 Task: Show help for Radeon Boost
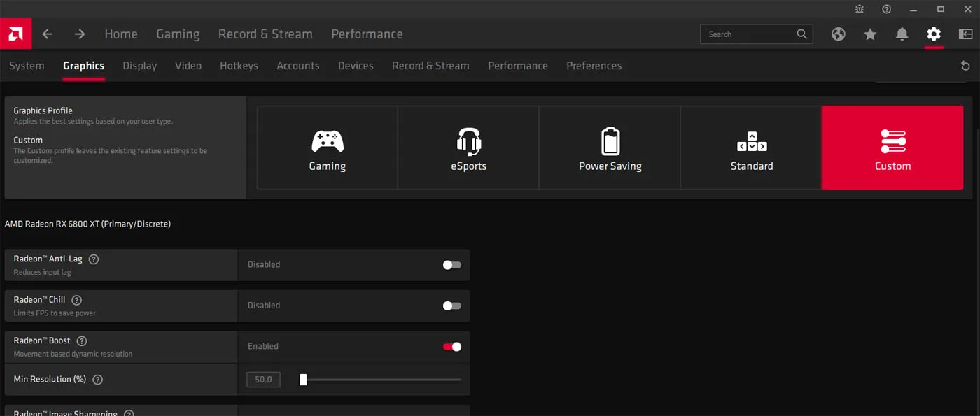(82, 340)
